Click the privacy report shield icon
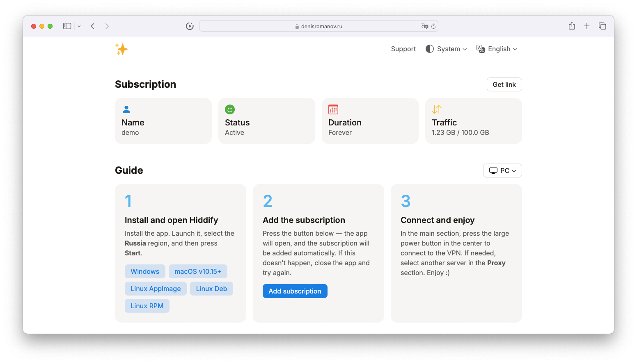637x364 pixels. click(x=190, y=26)
